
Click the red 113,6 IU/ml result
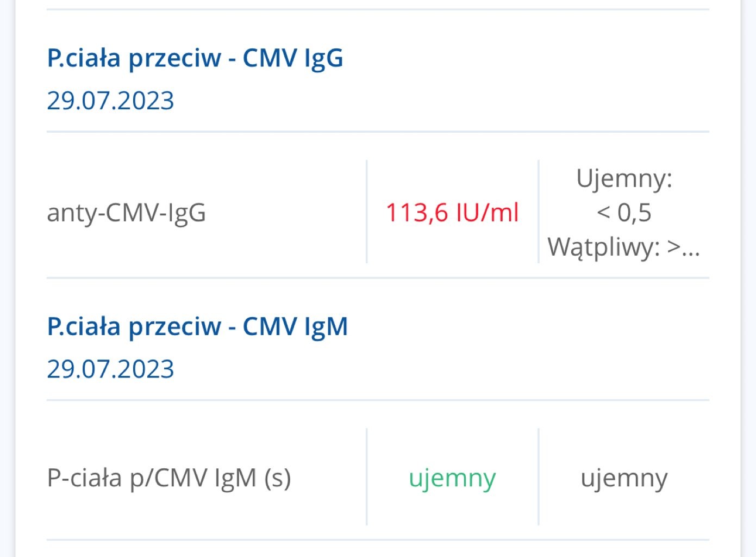coord(452,212)
